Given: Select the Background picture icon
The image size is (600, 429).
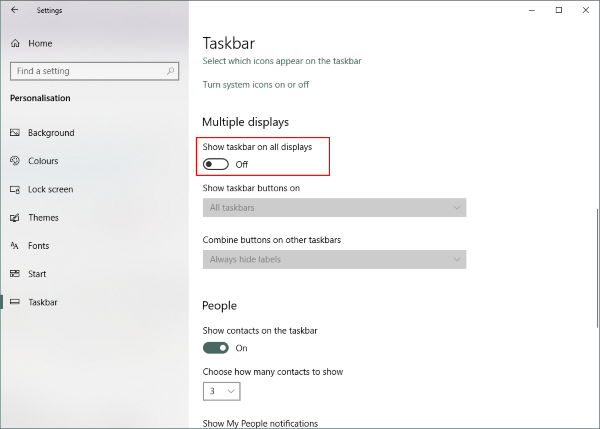Looking at the screenshot, I should click(15, 133).
